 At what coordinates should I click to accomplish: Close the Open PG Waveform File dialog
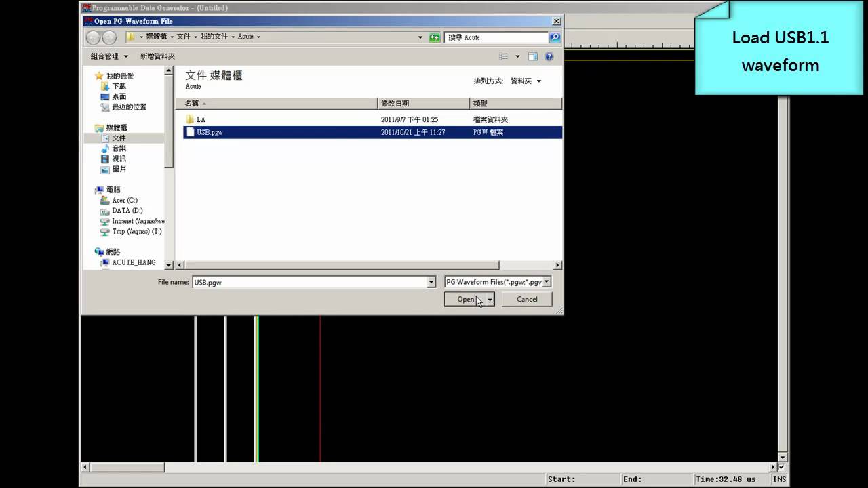pyautogui.click(x=556, y=21)
